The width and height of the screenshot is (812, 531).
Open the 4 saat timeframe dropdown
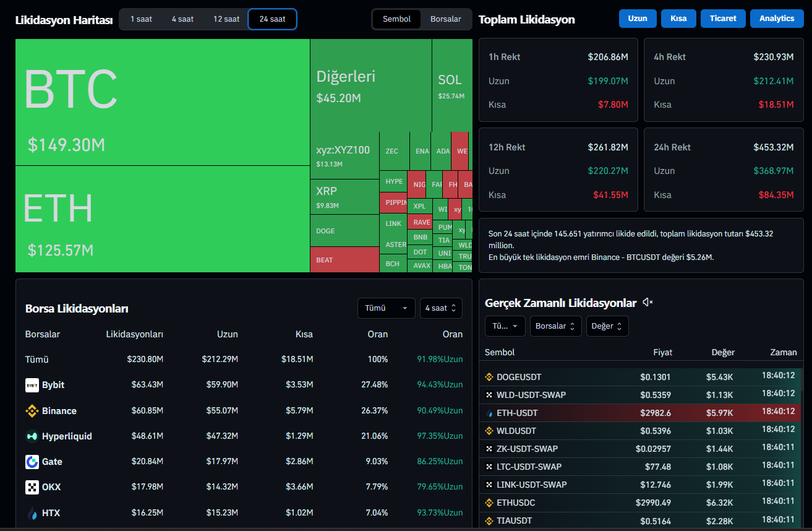tap(440, 308)
